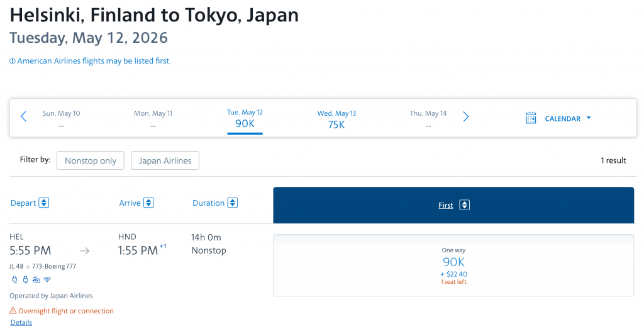Click the +1 next-day arrival indicator
The height and width of the screenshot is (331, 644).
163,246
